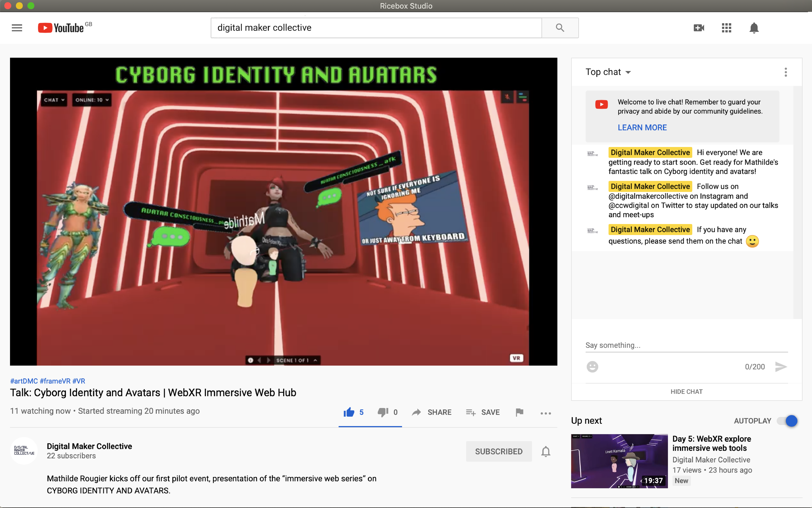Click the 'Say something...' chat input
The width and height of the screenshot is (812, 508).
(686, 345)
